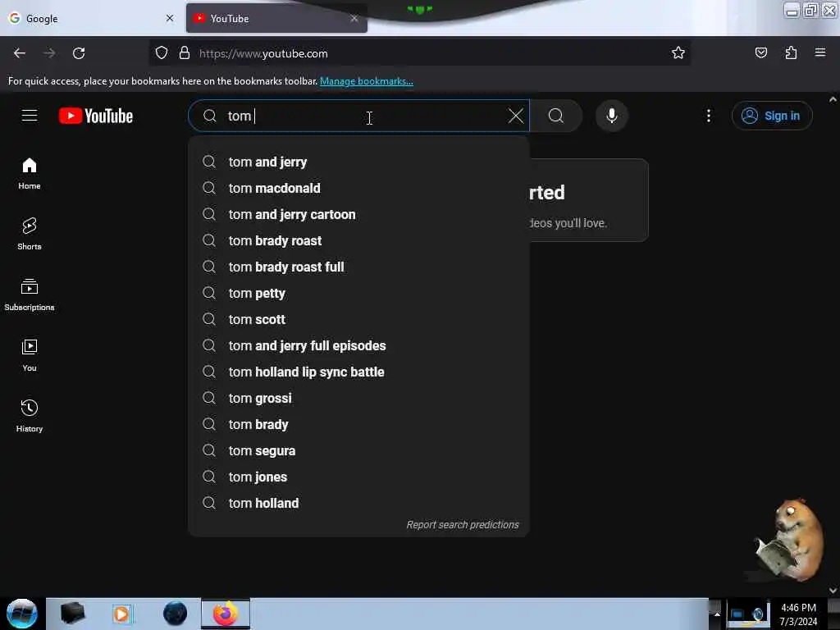Image resolution: width=840 pixels, height=630 pixels.
Task: Click the YouTube logo
Action: point(96,116)
